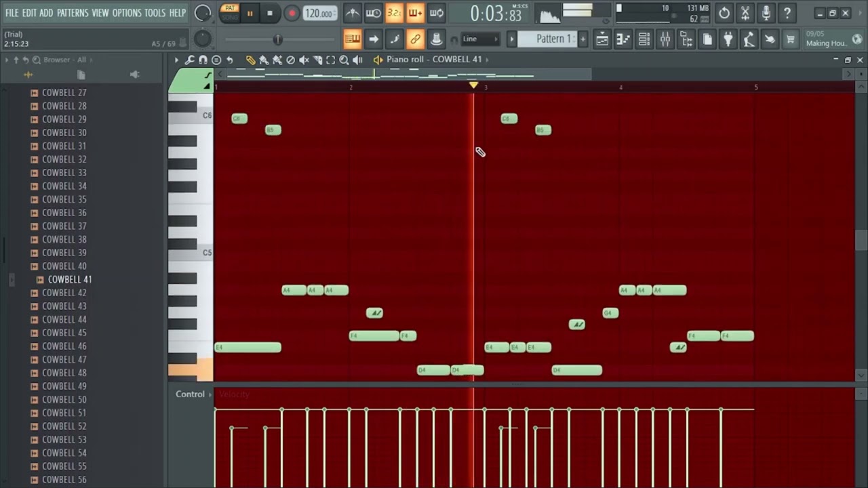Open audio editor scissors icon
This screenshot has height=488, width=868.
tap(745, 13)
